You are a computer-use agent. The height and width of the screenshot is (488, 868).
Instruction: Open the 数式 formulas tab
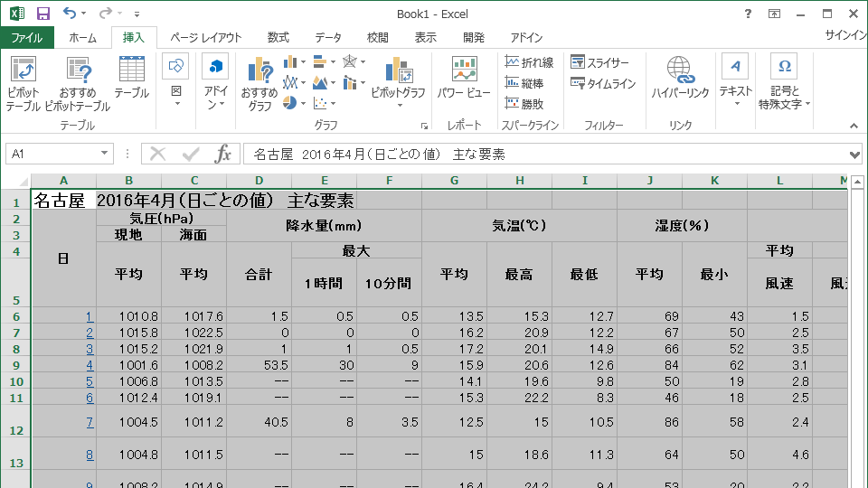(278, 38)
